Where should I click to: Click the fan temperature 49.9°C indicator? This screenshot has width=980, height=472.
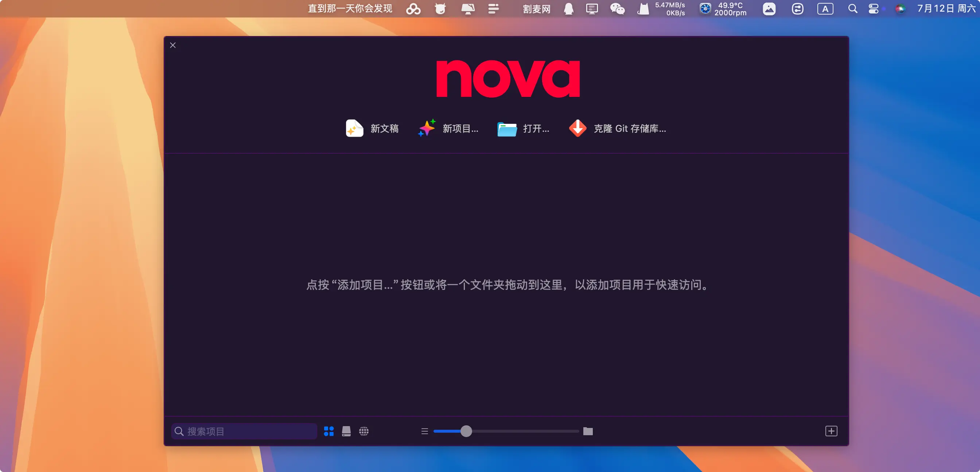click(x=723, y=9)
